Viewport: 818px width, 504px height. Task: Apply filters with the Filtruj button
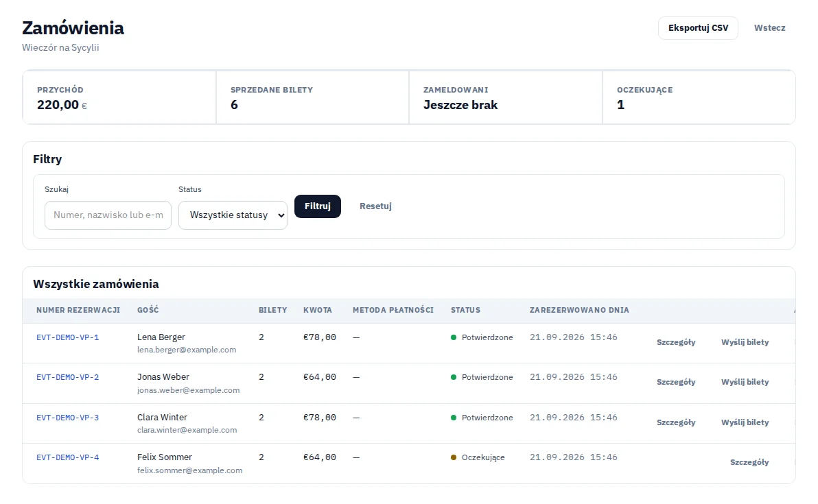(318, 206)
